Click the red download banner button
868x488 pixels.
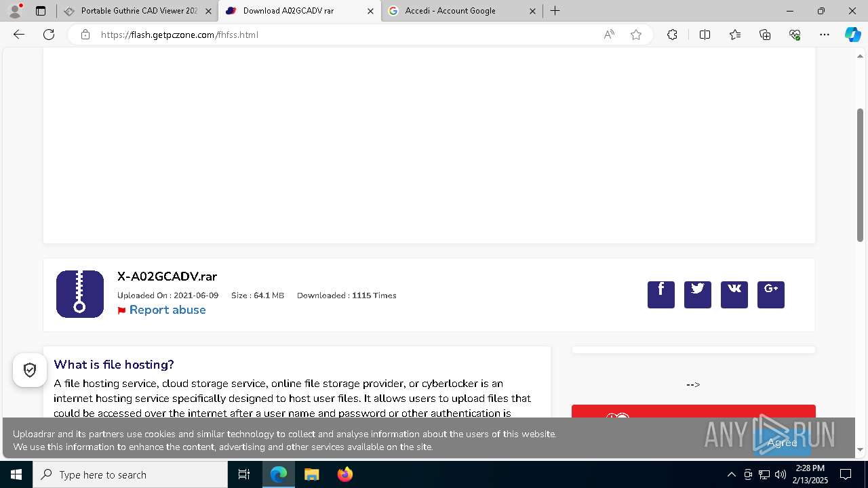[x=694, y=411]
